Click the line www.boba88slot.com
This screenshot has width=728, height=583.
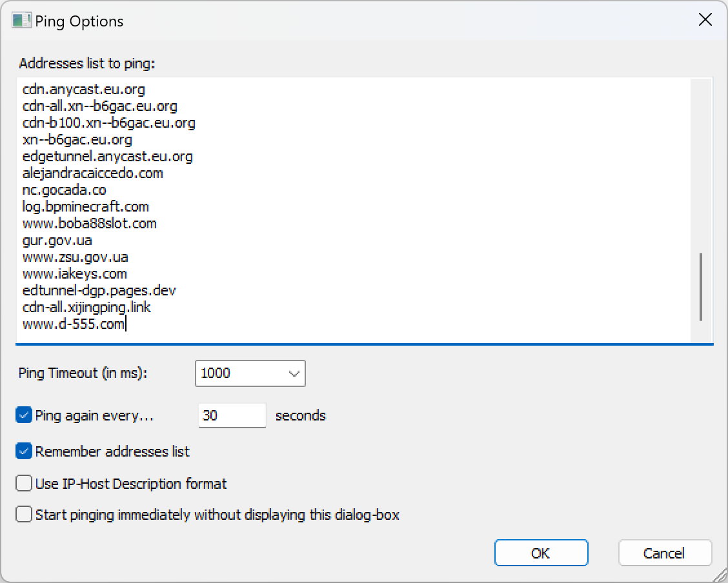click(x=89, y=223)
